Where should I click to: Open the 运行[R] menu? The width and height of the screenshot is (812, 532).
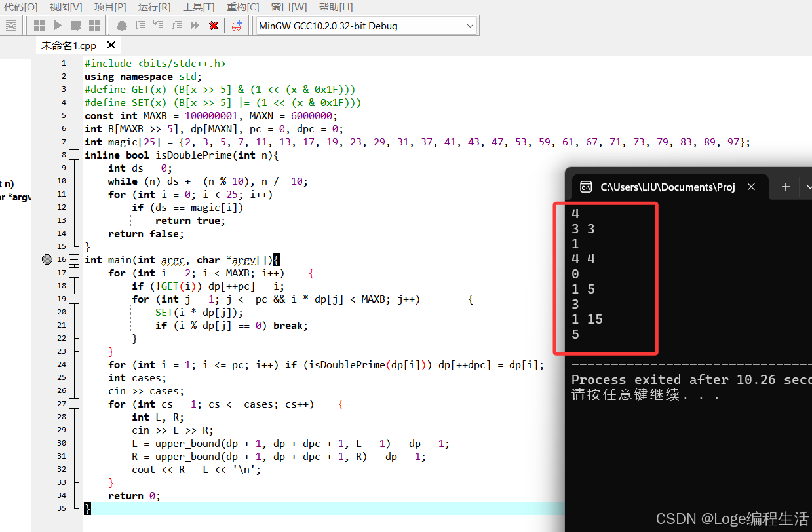point(154,7)
